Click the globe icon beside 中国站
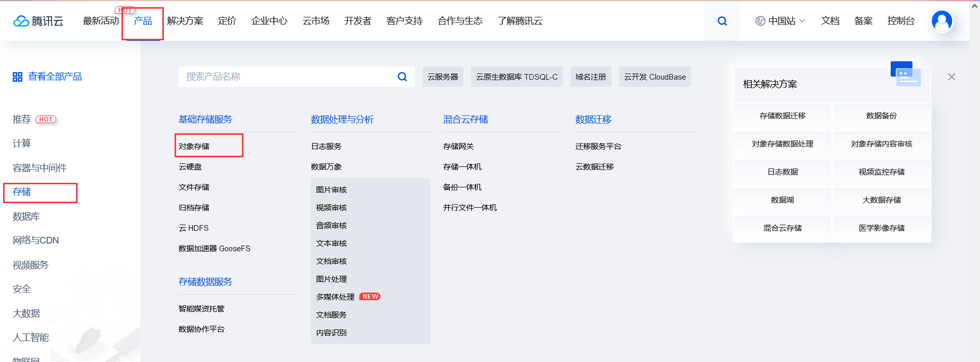 point(760,21)
